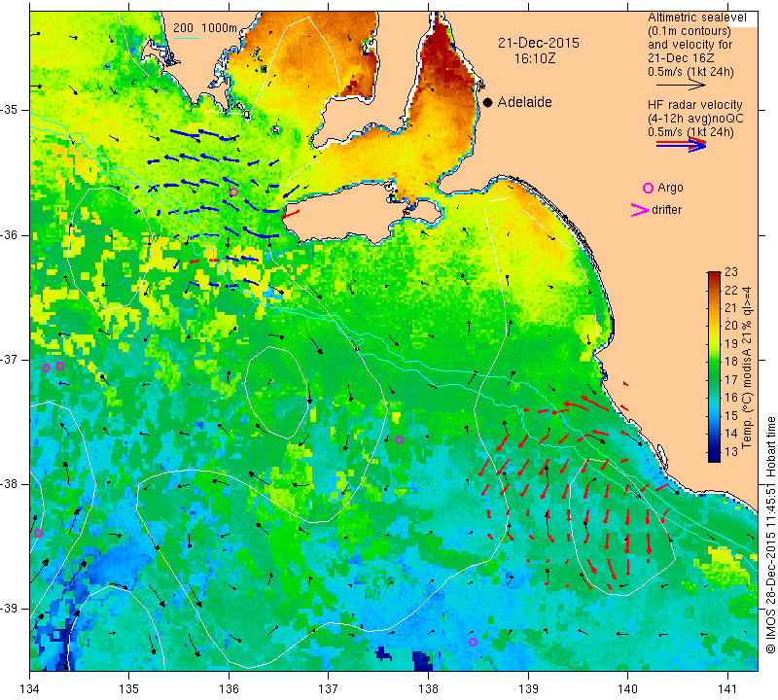The height and width of the screenshot is (700, 778).
Task: Click the '(0.1m contours)' legend line
Action: coord(689,31)
